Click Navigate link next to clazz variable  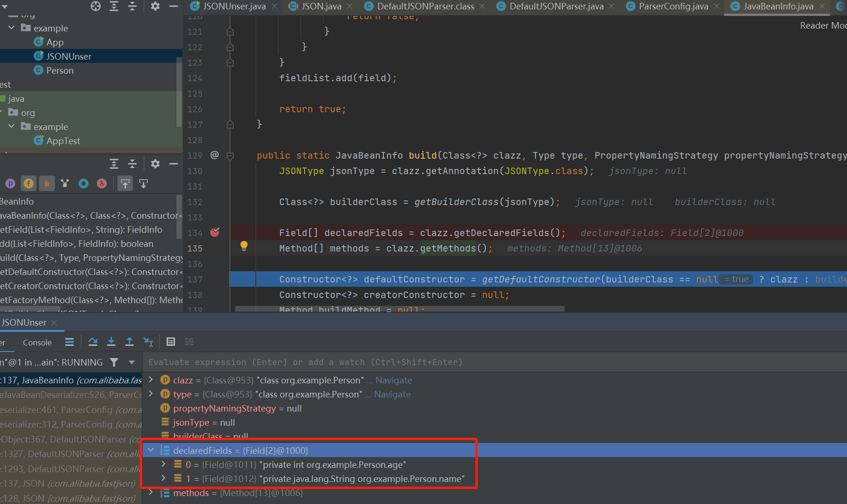393,380
